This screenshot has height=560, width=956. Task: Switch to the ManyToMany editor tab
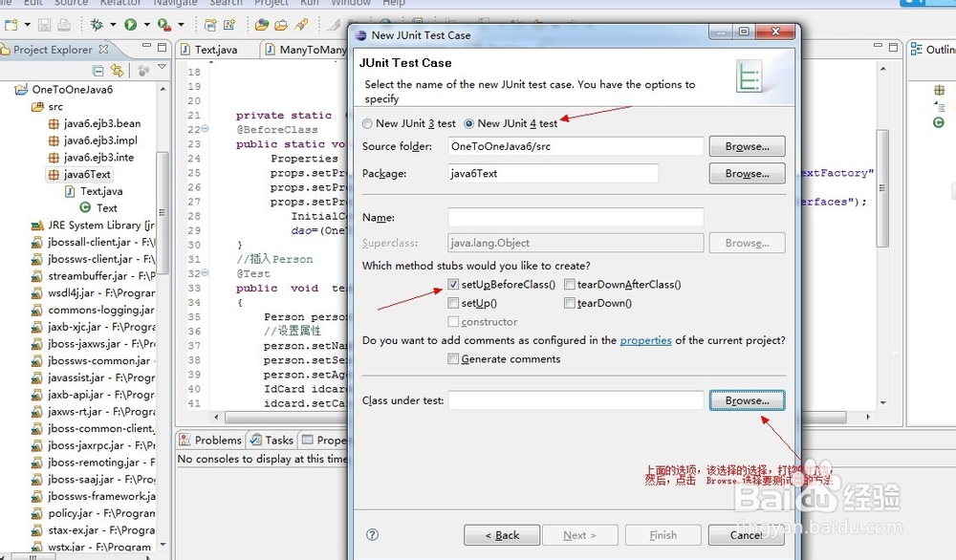coord(307,50)
